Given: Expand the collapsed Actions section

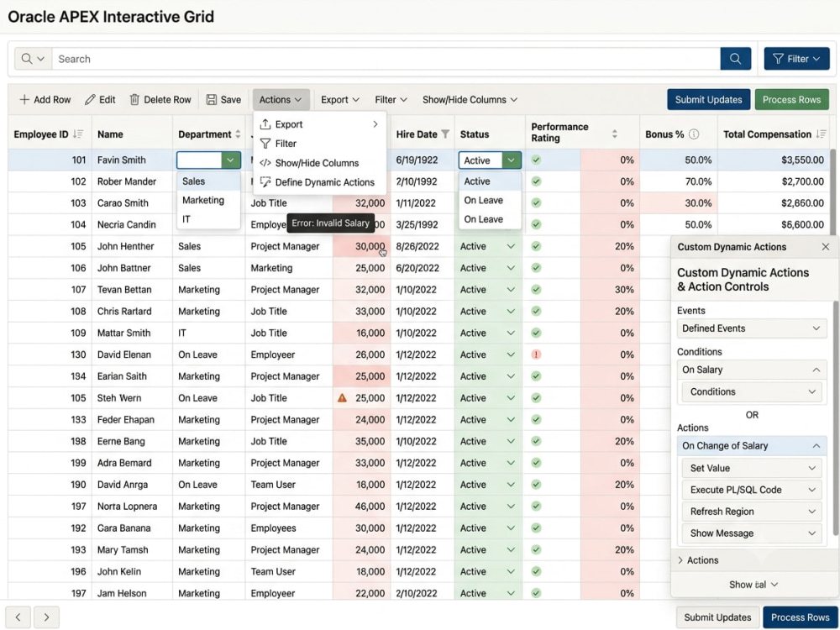Looking at the screenshot, I should [x=697, y=560].
